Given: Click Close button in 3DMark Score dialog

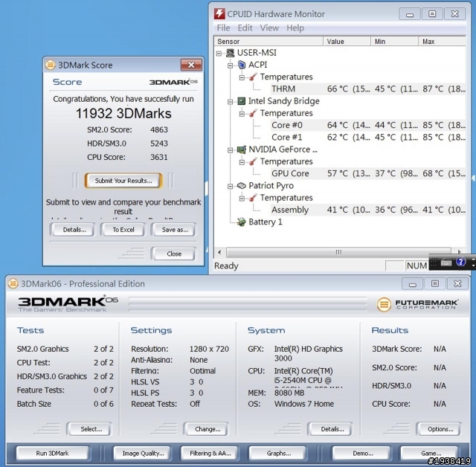Looking at the screenshot, I should [174, 254].
